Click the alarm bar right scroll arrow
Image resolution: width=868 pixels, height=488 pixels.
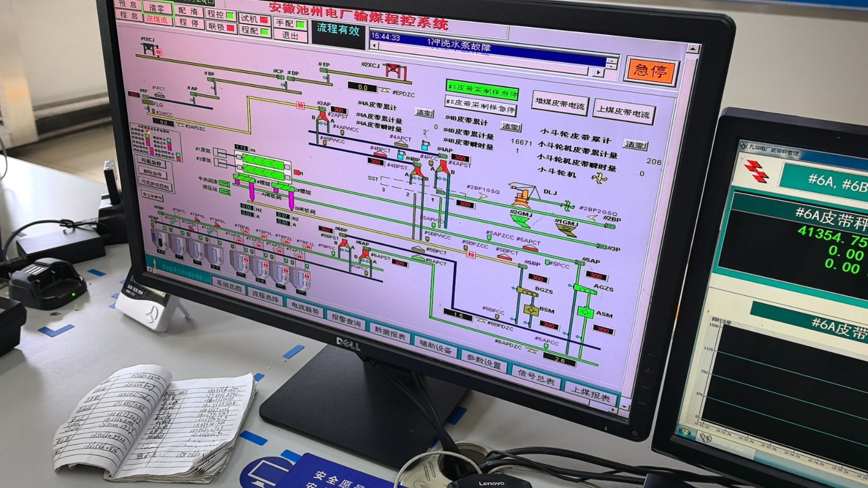pos(598,72)
